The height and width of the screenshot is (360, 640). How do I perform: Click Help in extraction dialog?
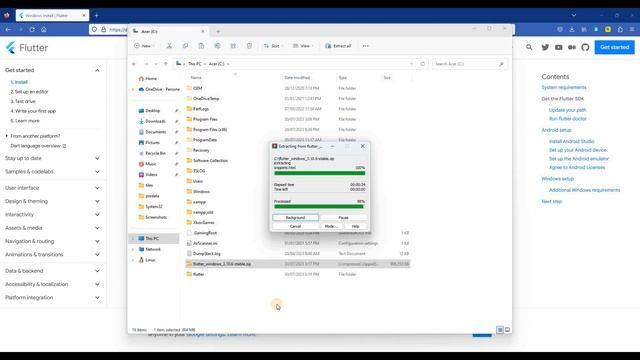[356, 226]
